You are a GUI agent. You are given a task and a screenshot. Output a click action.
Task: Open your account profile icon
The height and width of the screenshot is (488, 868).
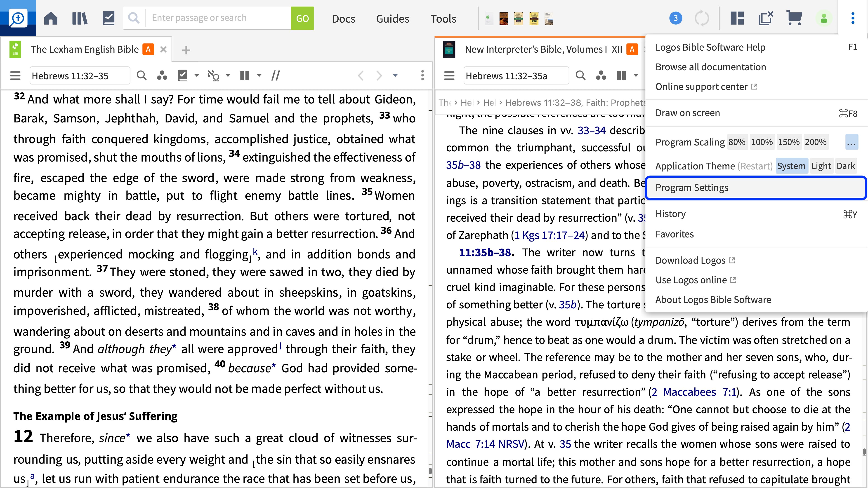coord(824,18)
